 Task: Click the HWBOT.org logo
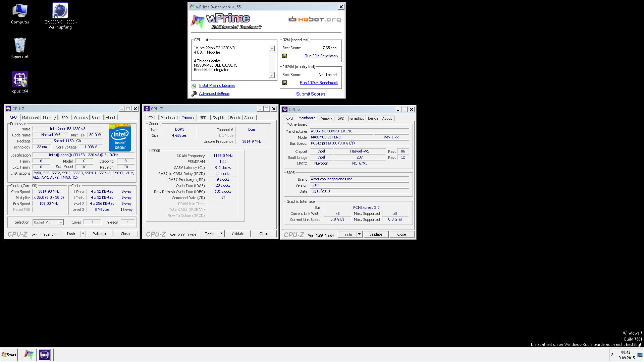[314, 19]
